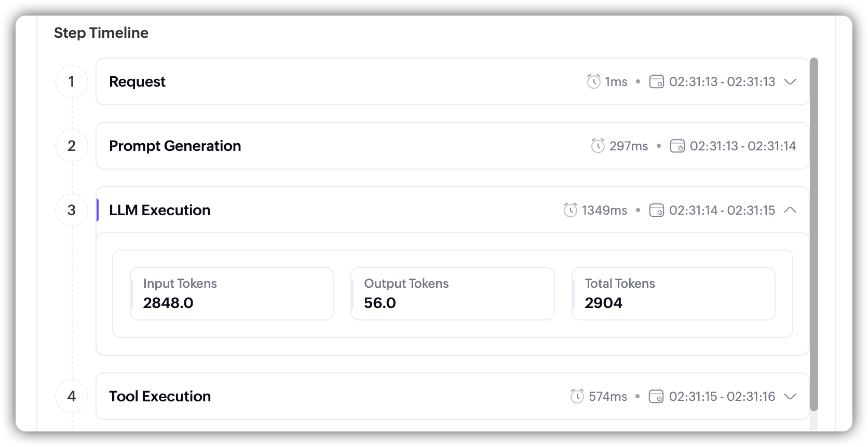This screenshot has width=868, height=447.
Task: Click the Input Tokens card
Action: [x=232, y=294]
